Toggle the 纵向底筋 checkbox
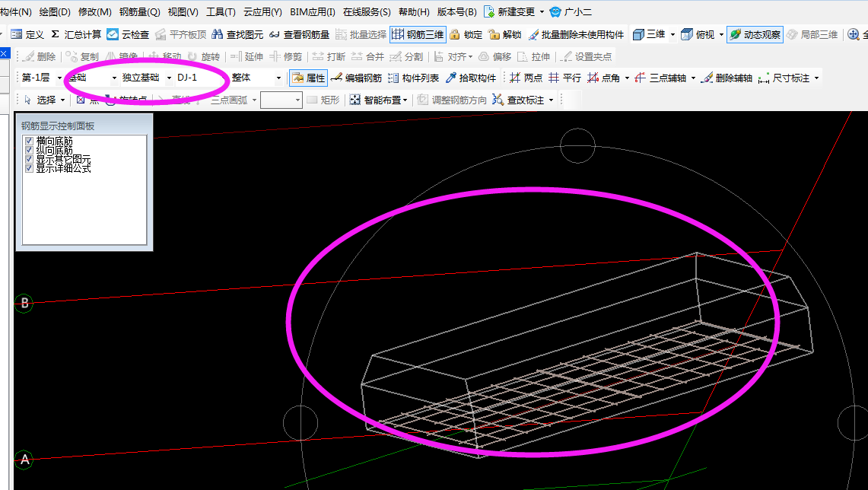Viewport: 868px width, 490px height. (x=30, y=150)
